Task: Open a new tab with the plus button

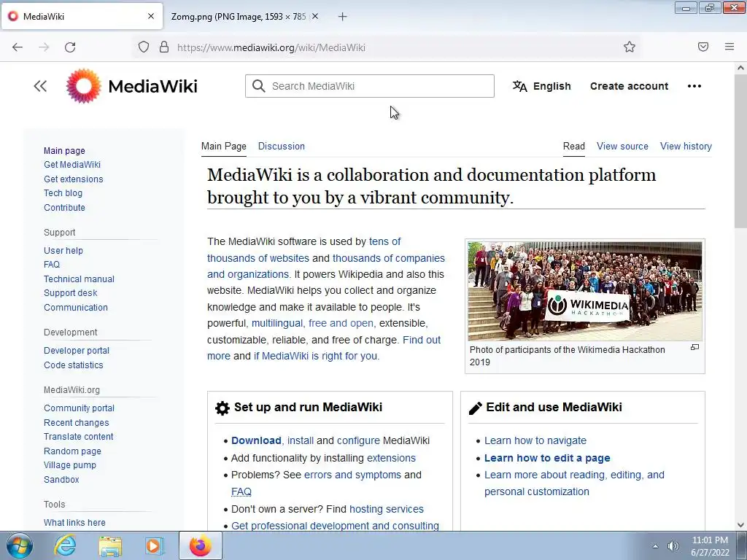Action: (x=343, y=17)
